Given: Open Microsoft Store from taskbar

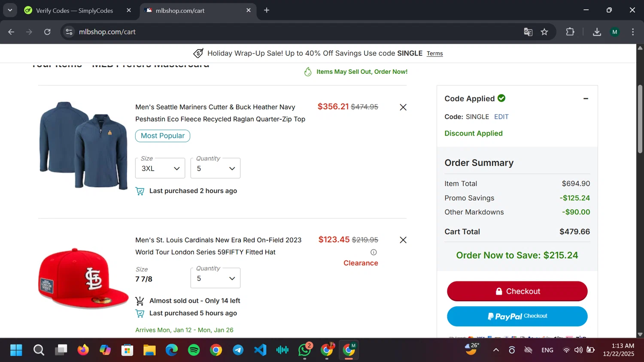Looking at the screenshot, I should [127, 350].
